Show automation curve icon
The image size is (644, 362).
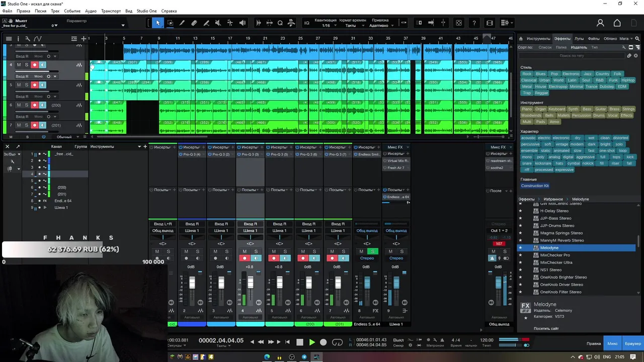click(x=38, y=39)
